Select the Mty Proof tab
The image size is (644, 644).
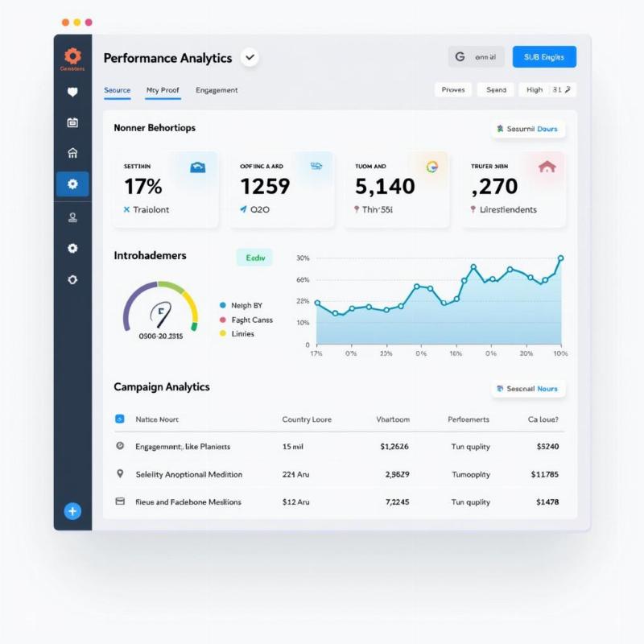163,90
